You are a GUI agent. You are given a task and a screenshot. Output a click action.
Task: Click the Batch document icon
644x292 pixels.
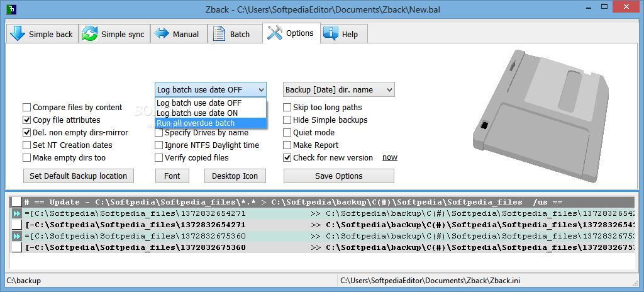(x=219, y=34)
